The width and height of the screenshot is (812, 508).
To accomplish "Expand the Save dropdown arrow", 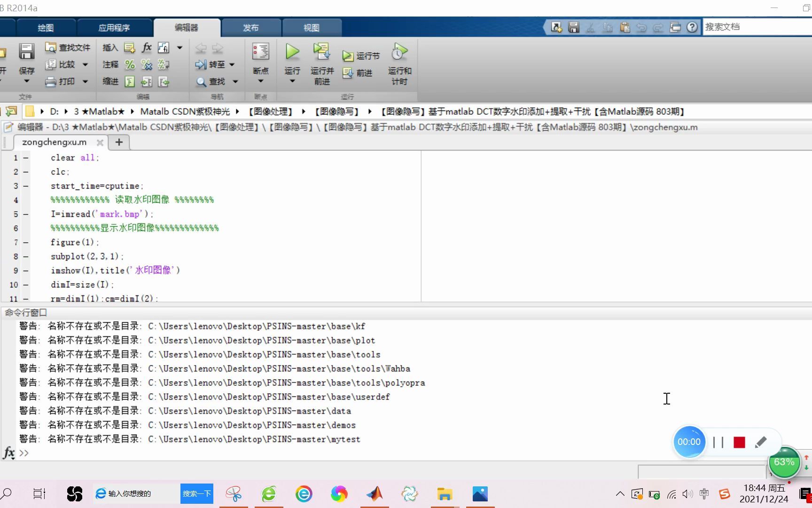I will click(27, 81).
